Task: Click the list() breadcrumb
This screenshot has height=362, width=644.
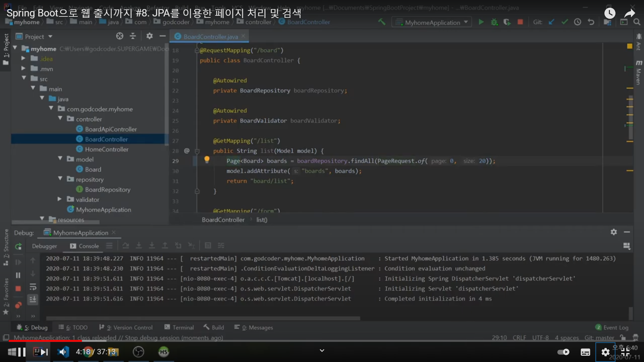Action: [x=262, y=220]
